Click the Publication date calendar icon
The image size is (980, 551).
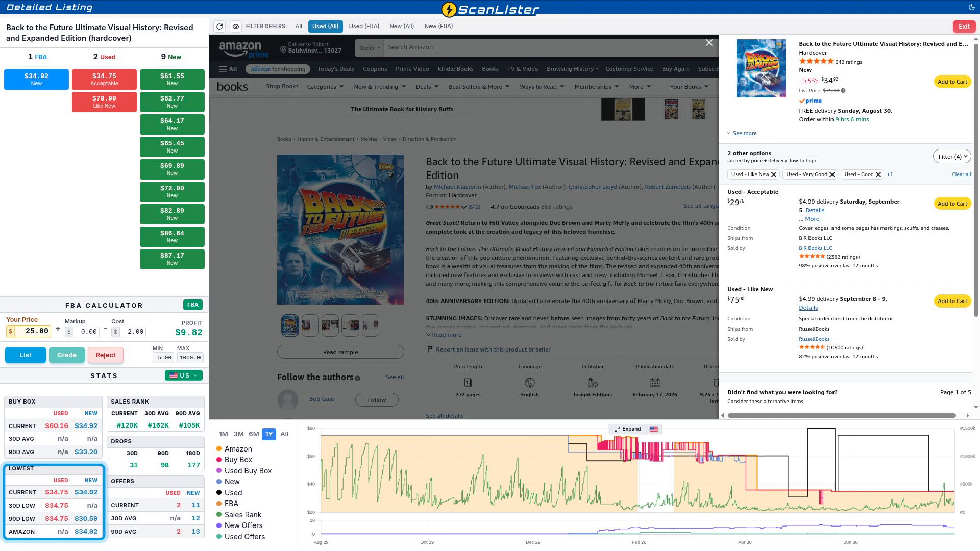pyautogui.click(x=655, y=383)
